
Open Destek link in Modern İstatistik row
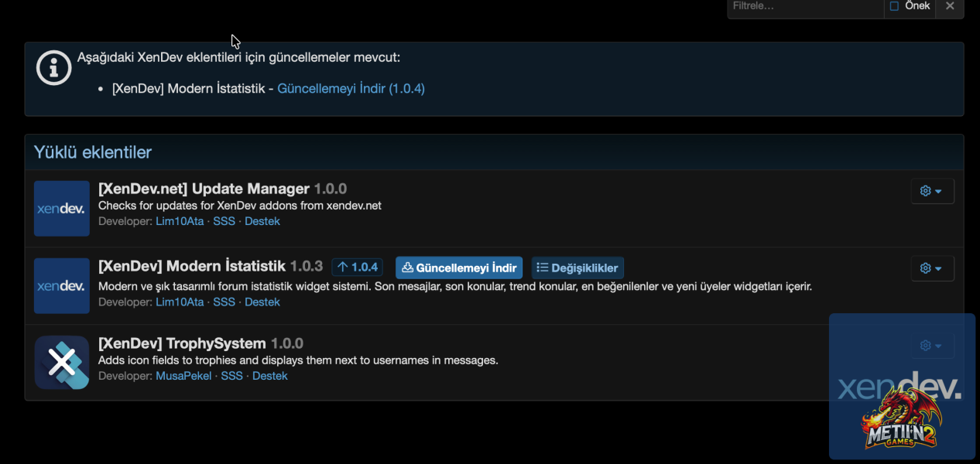262,302
